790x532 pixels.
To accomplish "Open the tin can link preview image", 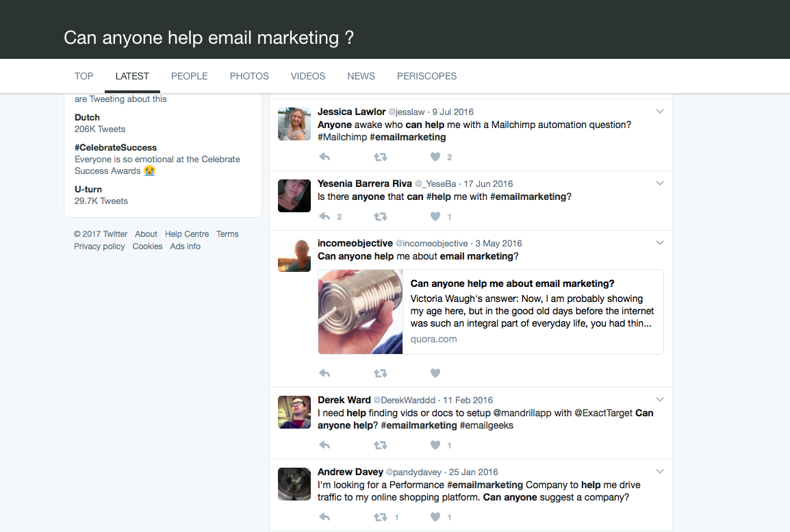I will 360,312.
